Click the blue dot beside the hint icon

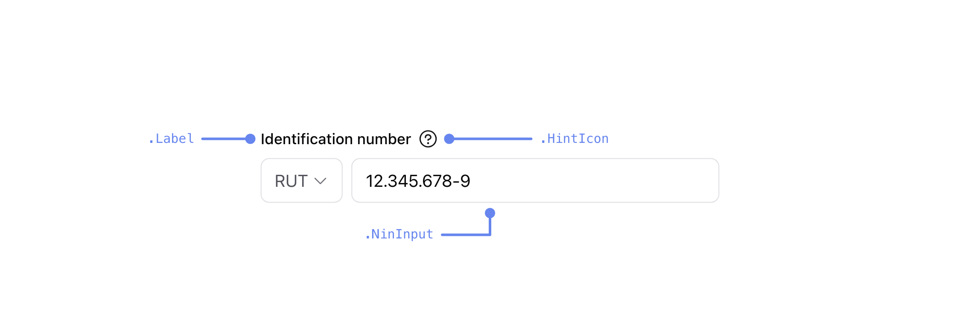[x=449, y=139]
